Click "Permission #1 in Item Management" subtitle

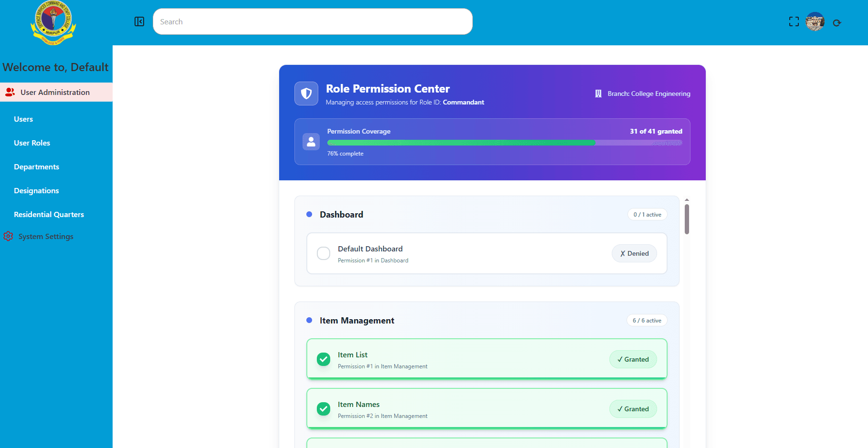point(383,366)
